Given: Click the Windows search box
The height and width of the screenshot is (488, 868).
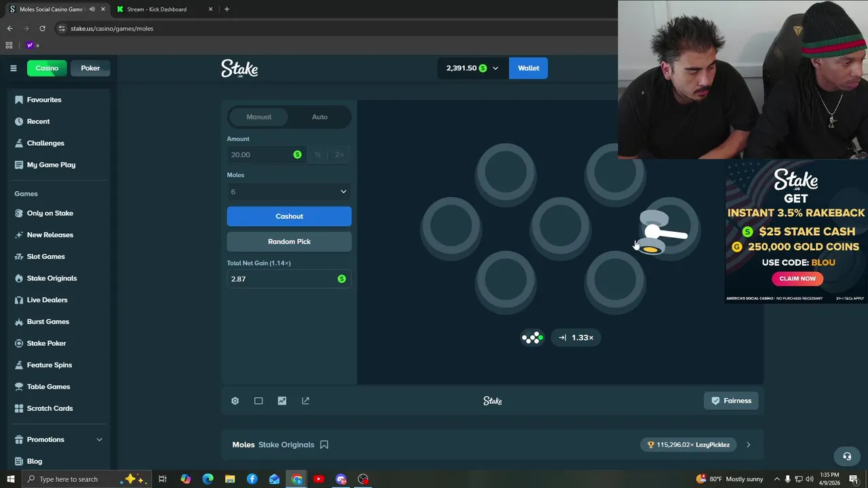Looking at the screenshot, I should point(86,479).
